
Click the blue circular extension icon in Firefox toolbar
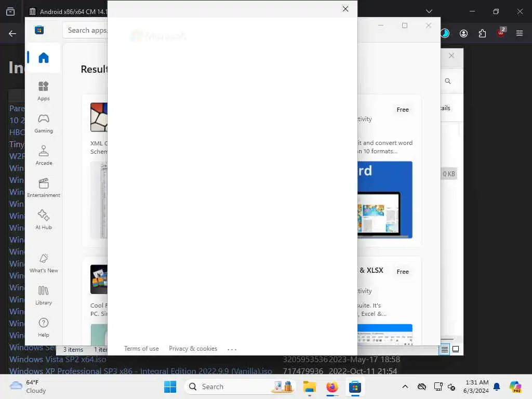[x=445, y=33]
